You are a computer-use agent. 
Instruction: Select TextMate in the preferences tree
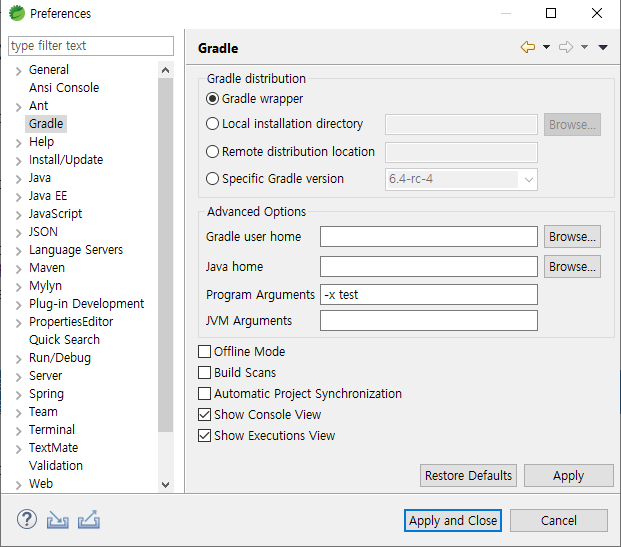pyautogui.click(x=53, y=448)
